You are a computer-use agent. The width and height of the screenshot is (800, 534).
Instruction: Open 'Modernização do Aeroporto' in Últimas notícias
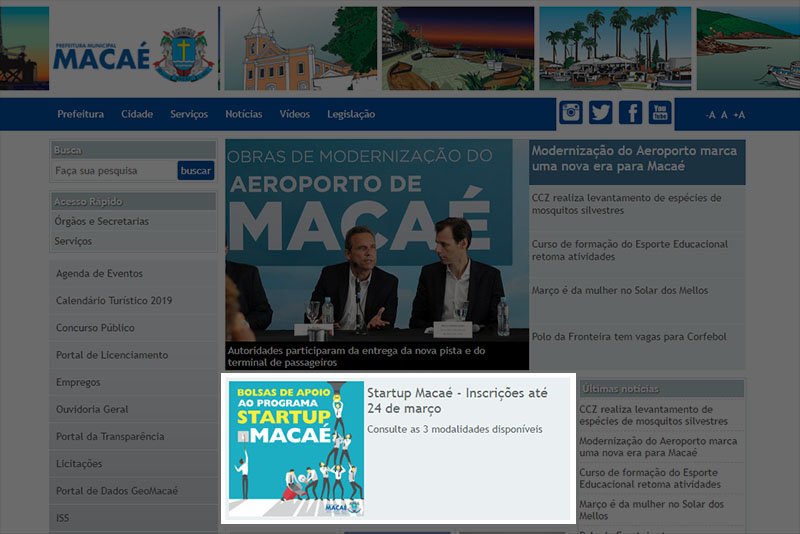(x=658, y=447)
